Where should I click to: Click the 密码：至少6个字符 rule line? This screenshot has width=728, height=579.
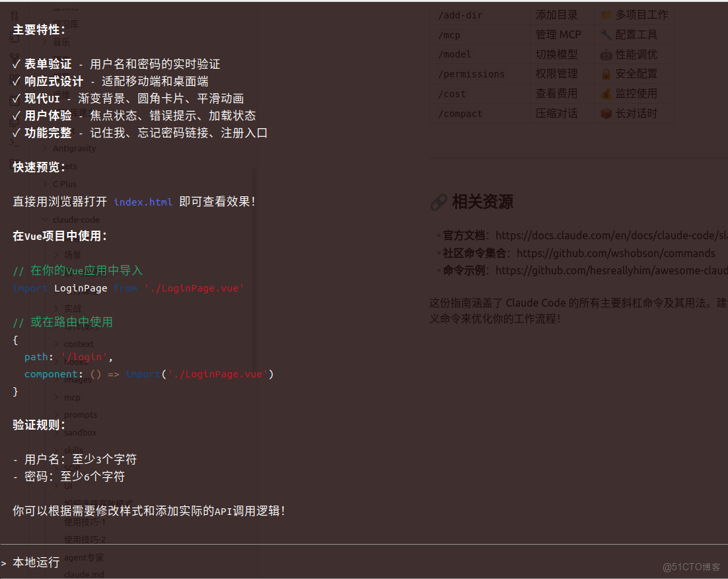click(x=69, y=477)
